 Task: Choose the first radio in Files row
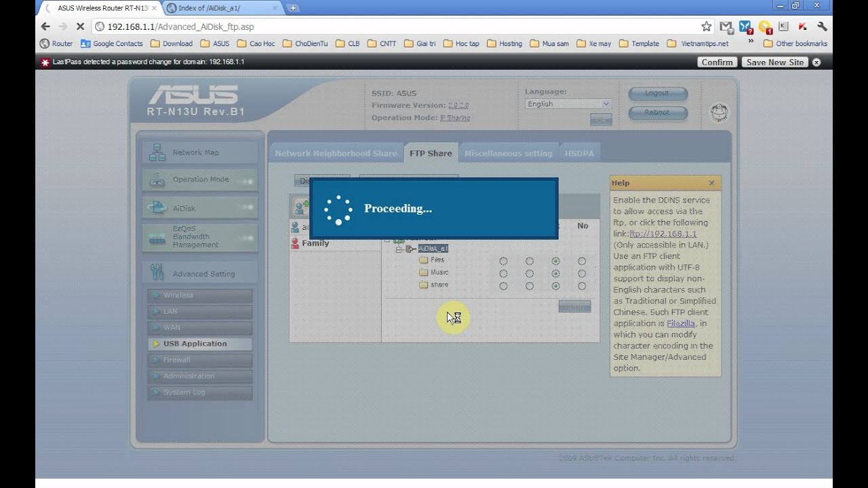503,261
